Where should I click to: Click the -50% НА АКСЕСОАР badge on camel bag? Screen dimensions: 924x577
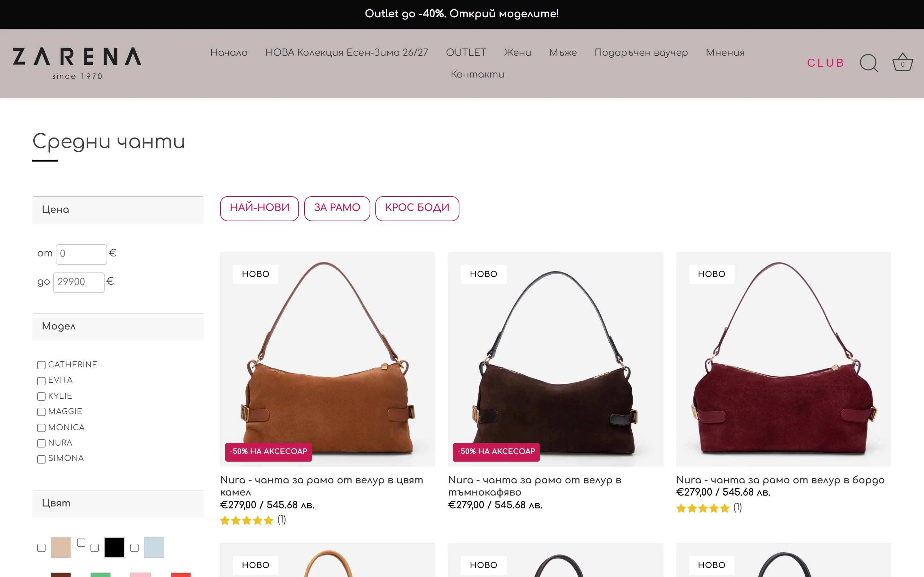pos(269,452)
